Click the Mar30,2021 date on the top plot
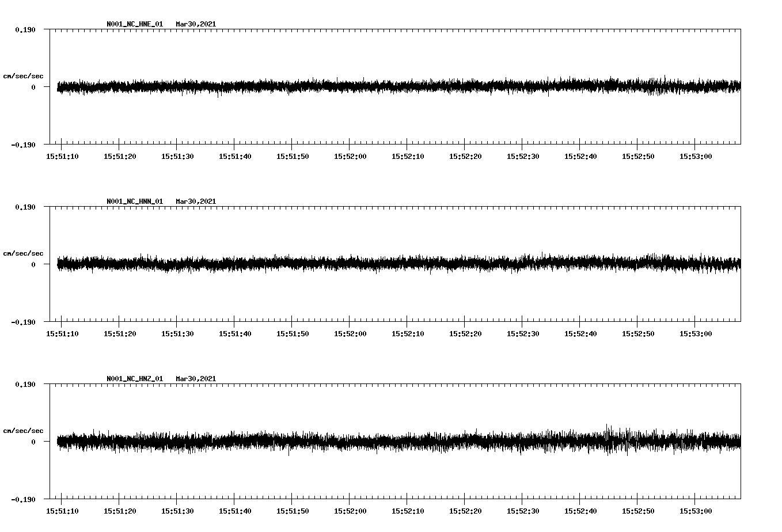The image size is (782, 532). click(x=196, y=24)
